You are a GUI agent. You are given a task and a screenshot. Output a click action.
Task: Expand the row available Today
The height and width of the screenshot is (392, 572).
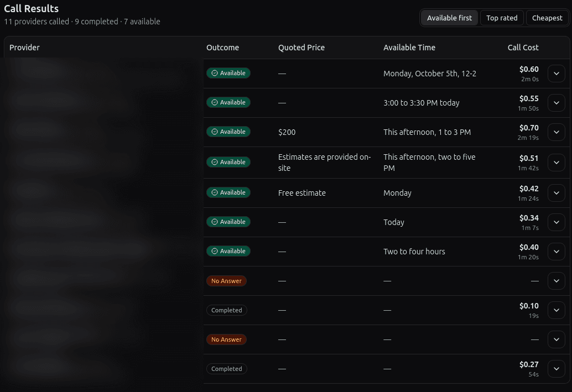[x=557, y=222]
